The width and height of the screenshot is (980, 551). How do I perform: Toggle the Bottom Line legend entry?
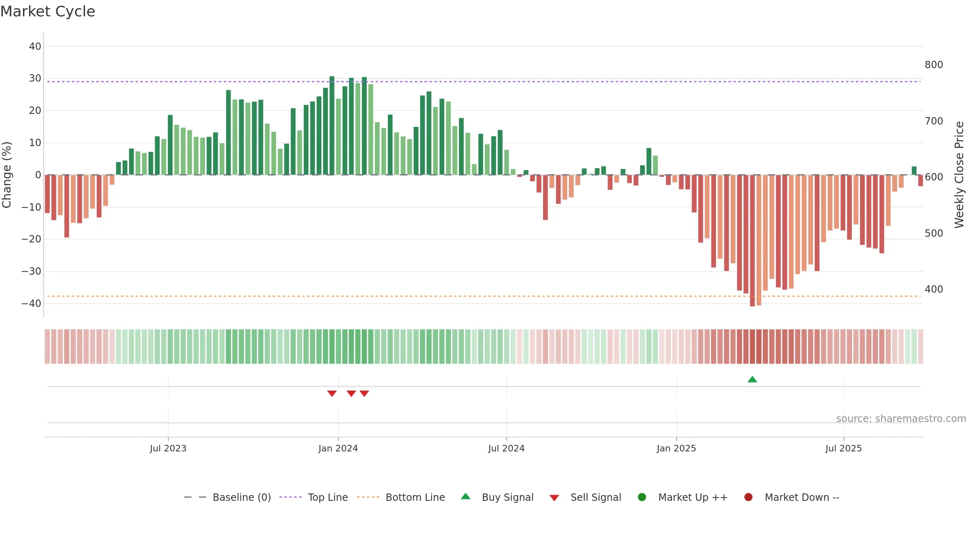click(401, 497)
